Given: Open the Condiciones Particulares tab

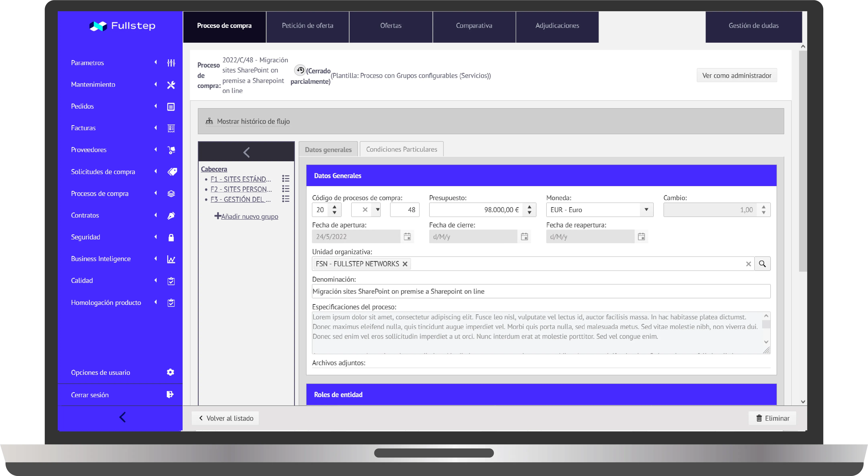Looking at the screenshot, I should point(401,149).
